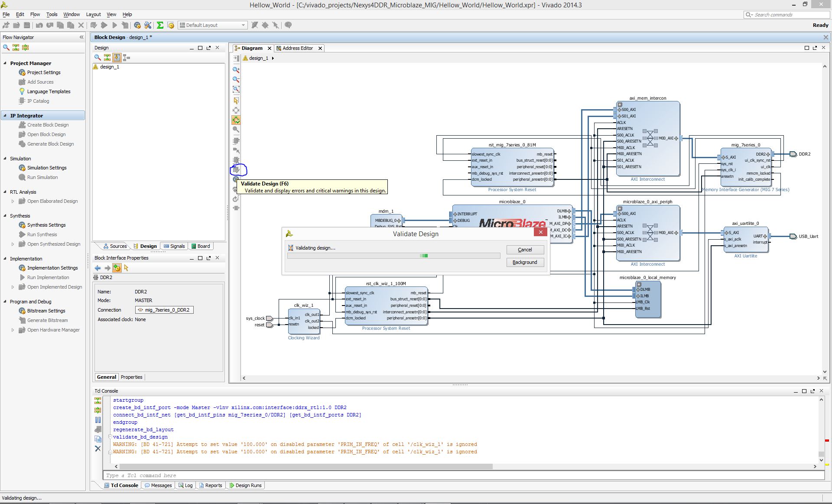Click the copy icon in Tcl Console sidebar

[x=97, y=439]
